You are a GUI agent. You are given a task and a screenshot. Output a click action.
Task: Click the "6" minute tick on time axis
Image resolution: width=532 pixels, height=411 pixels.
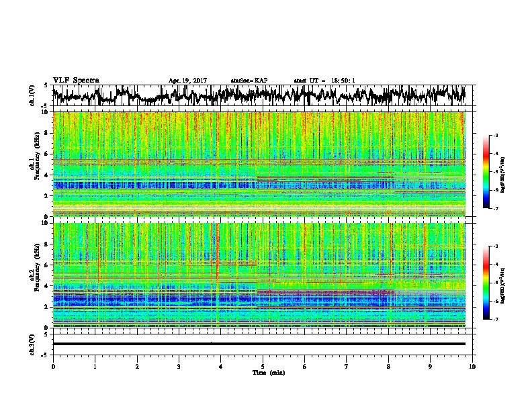[x=305, y=367]
